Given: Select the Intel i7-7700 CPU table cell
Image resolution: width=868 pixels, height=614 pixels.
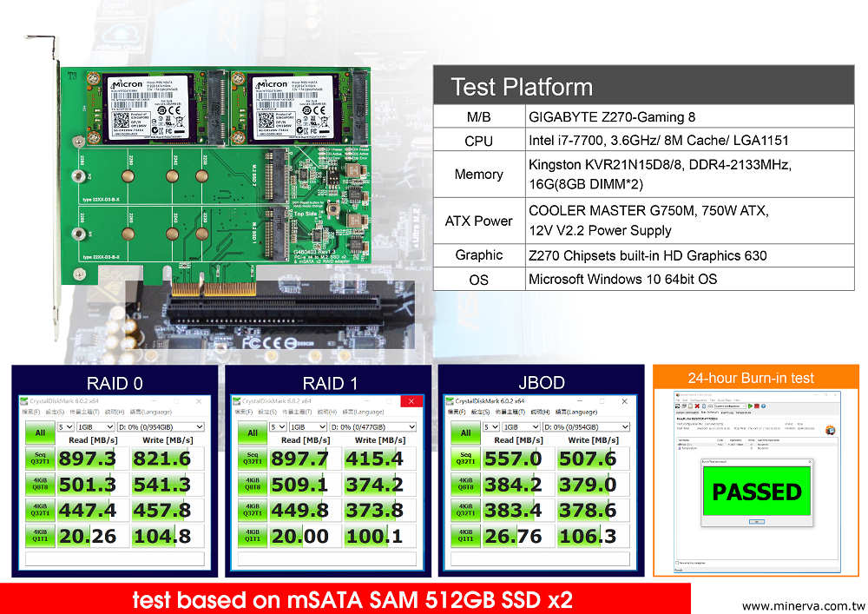Looking at the screenshot, I should click(690, 140).
